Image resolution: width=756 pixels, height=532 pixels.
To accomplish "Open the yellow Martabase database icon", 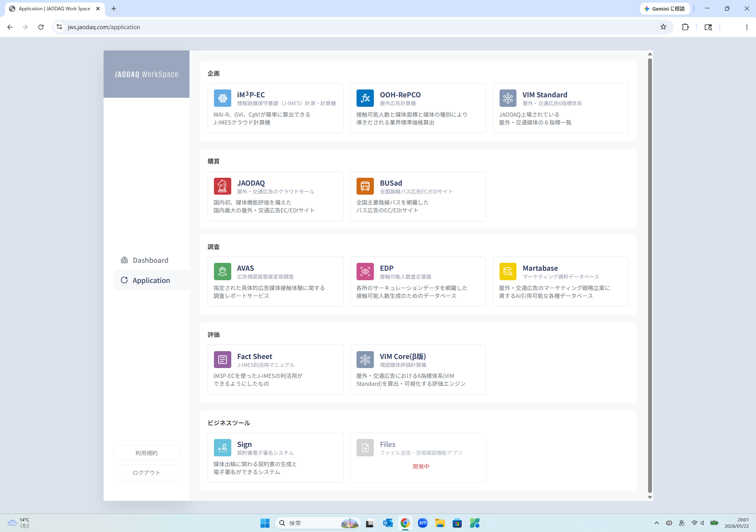I will tap(508, 272).
